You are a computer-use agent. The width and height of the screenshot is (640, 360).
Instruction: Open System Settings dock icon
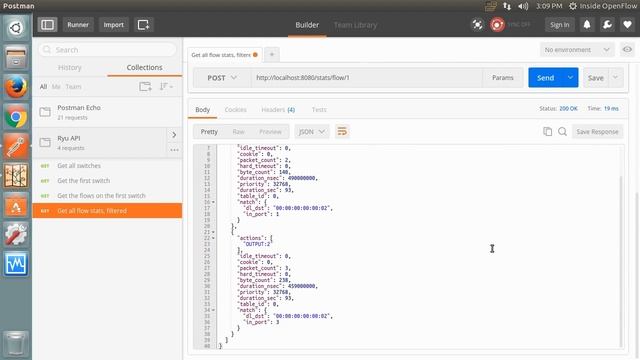coord(16,235)
